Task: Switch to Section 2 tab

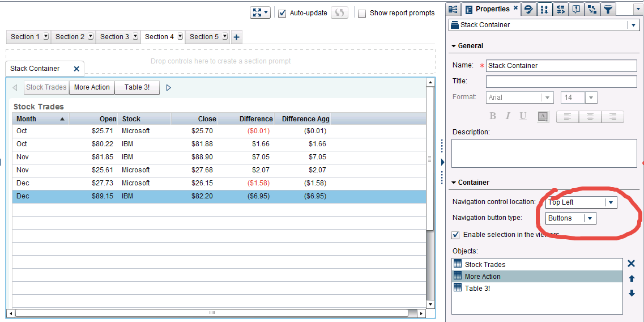Action: click(70, 37)
